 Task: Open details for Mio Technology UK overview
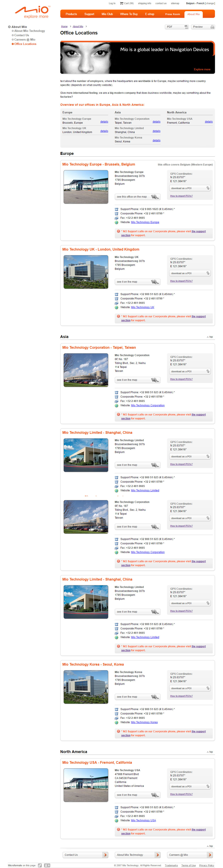pos(104,131)
